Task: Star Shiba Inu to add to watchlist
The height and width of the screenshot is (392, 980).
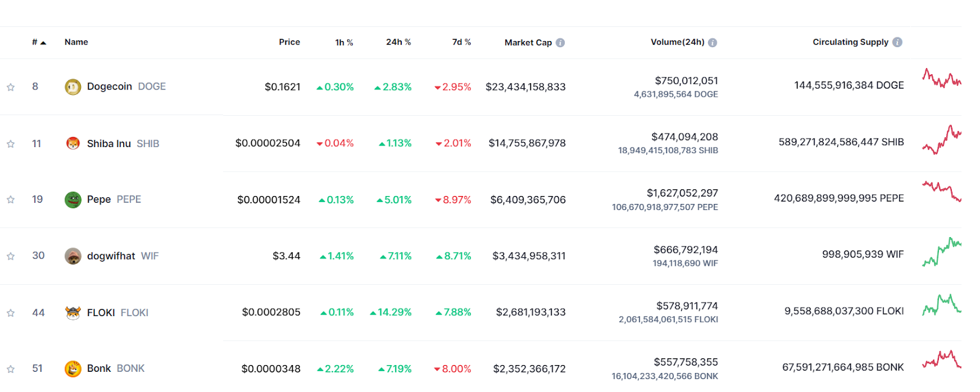Action: [10, 144]
